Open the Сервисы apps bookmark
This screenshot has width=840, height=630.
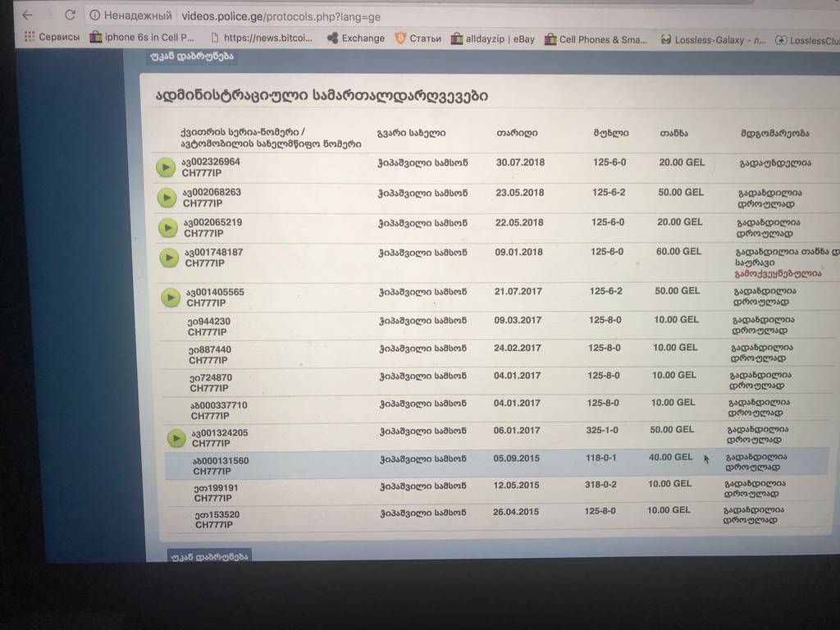52,36
